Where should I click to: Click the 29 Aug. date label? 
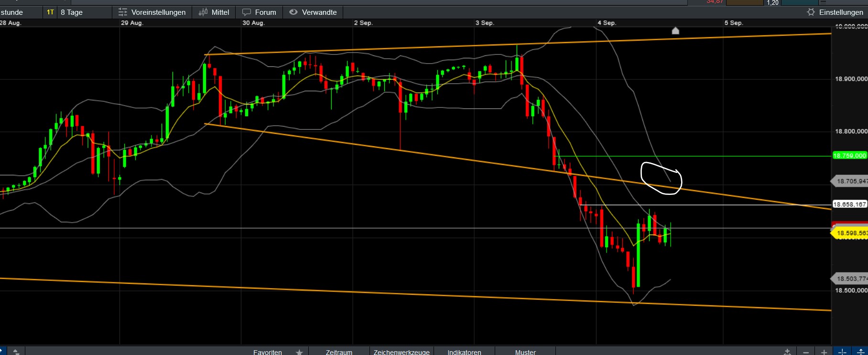click(x=132, y=23)
